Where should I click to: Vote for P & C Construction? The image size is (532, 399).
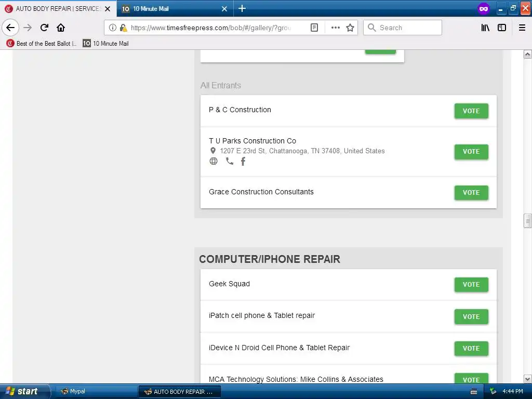click(x=471, y=111)
